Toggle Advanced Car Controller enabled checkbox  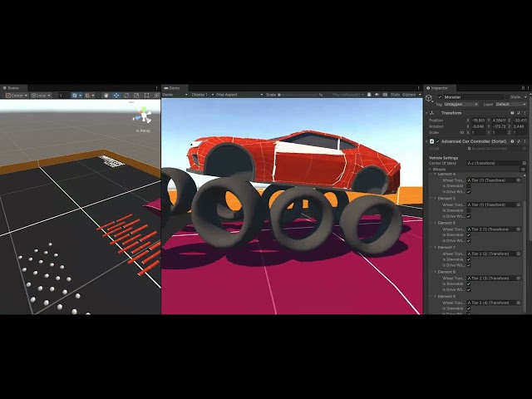[438, 141]
